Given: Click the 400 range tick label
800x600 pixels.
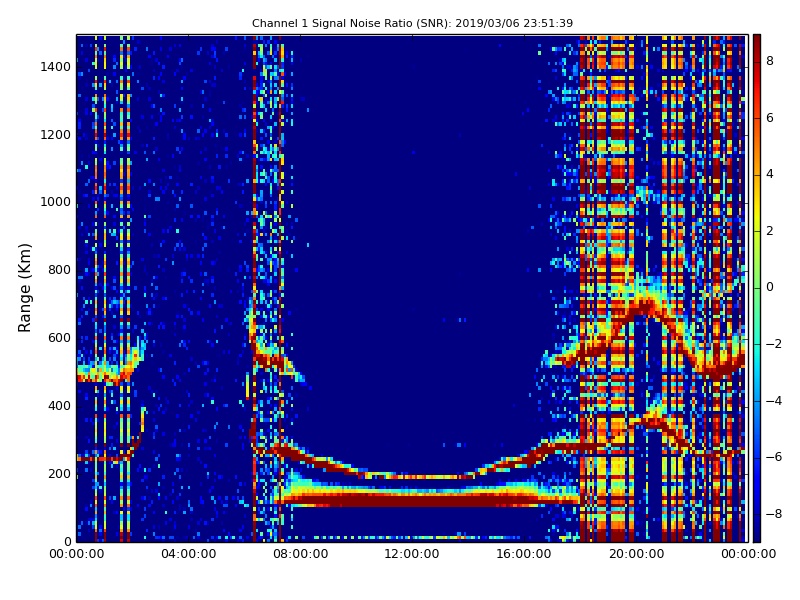Looking at the screenshot, I should point(59,406).
